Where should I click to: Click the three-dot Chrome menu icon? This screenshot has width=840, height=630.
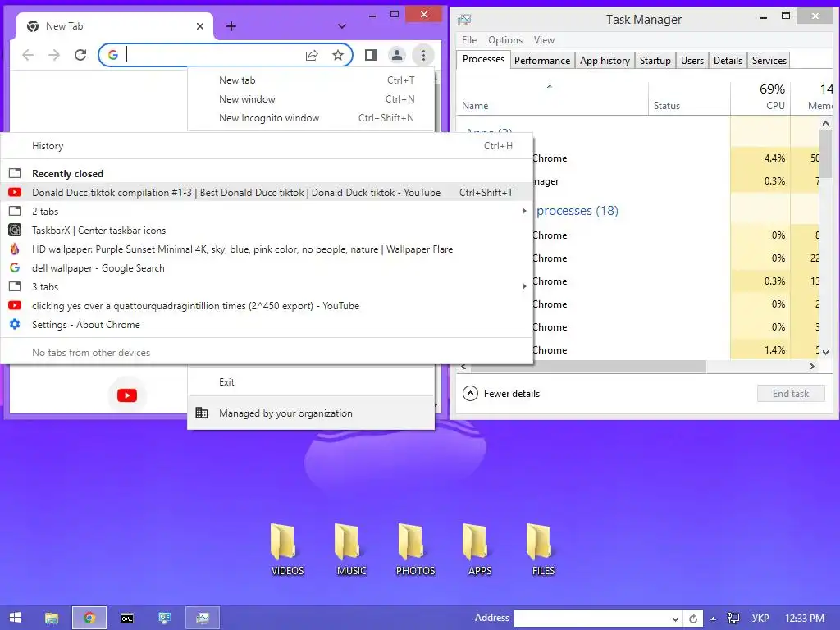coord(423,55)
